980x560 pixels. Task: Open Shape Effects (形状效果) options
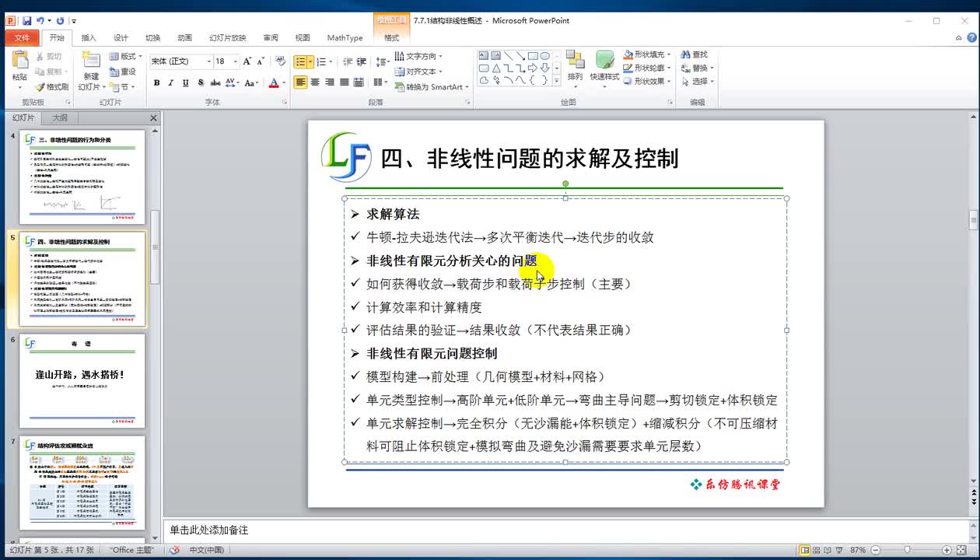647,81
